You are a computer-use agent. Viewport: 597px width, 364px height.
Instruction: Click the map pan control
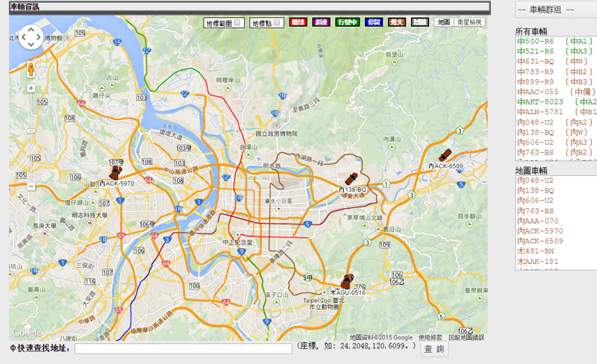pos(31,37)
